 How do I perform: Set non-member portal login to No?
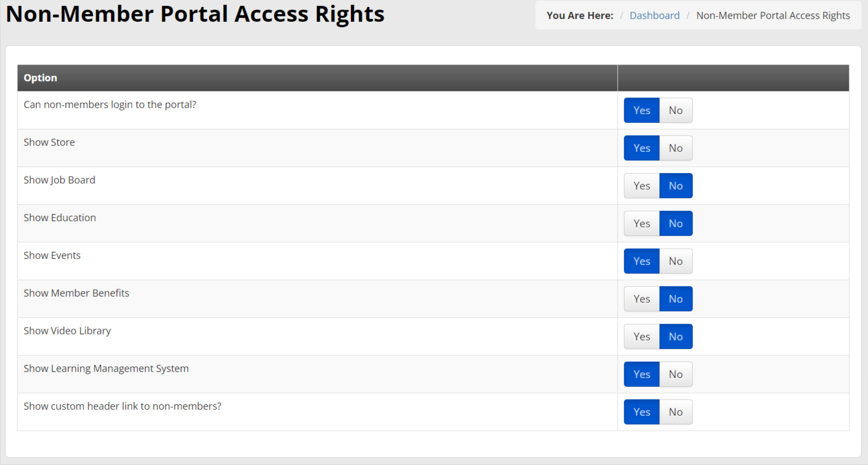pyautogui.click(x=676, y=110)
